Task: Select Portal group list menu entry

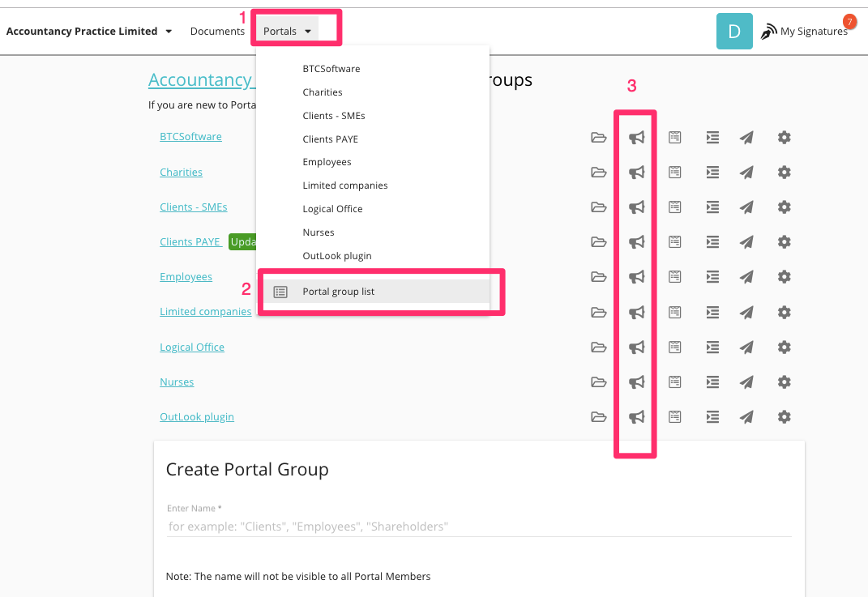Action: (339, 292)
